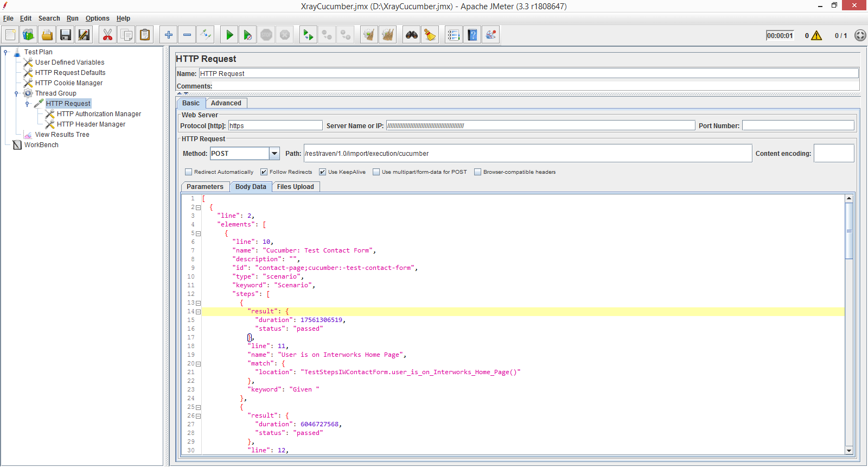The image size is (868, 467).
Task: Switch to the Parameters tab
Action: (x=205, y=187)
